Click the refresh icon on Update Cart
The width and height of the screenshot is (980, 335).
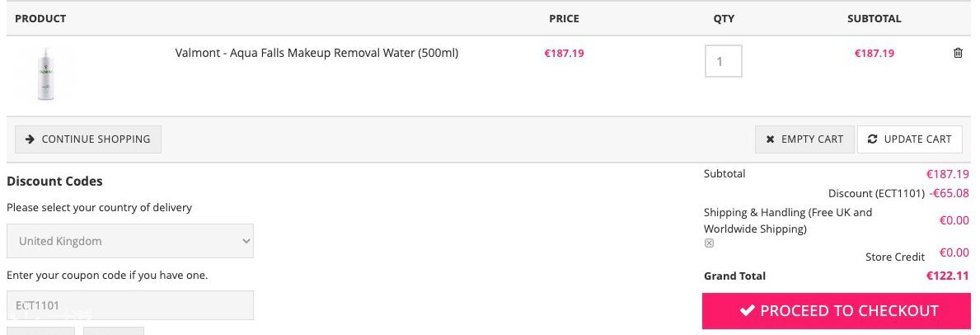pos(873,139)
